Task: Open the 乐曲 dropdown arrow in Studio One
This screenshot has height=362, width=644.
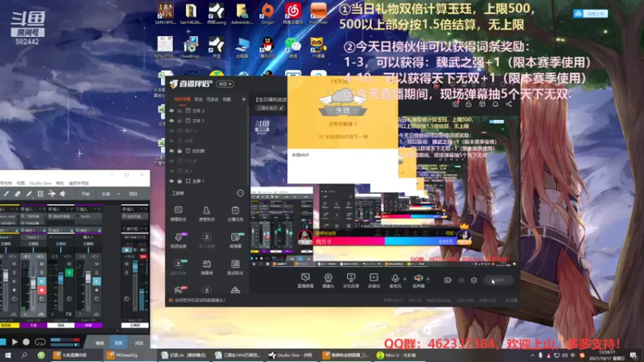Action: point(118,194)
